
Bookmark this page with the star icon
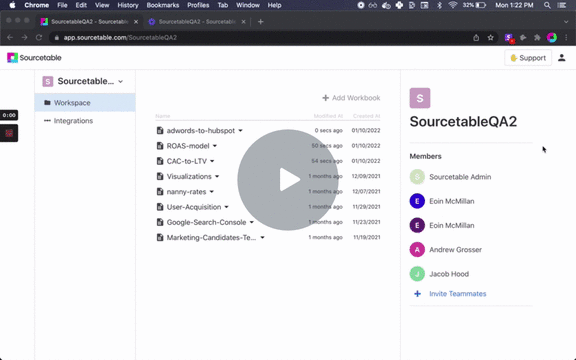[490, 37]
